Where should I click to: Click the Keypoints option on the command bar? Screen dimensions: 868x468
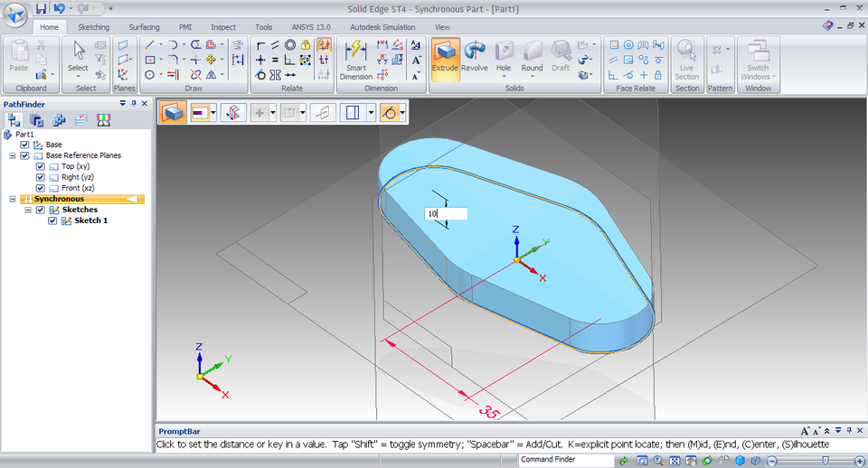pyautogui.click(x=389, y=113)
